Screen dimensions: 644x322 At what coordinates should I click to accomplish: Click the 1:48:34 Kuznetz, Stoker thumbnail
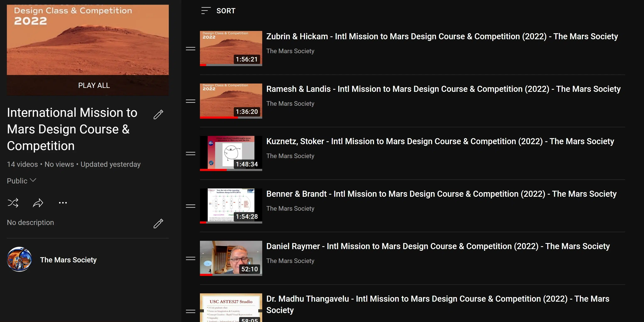point(231,153)
